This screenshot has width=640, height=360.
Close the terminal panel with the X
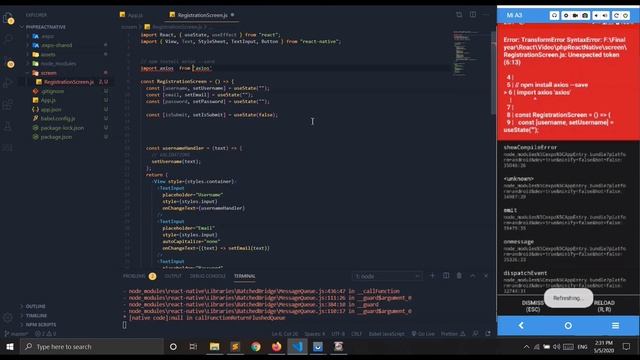click(x=486, y=276)
